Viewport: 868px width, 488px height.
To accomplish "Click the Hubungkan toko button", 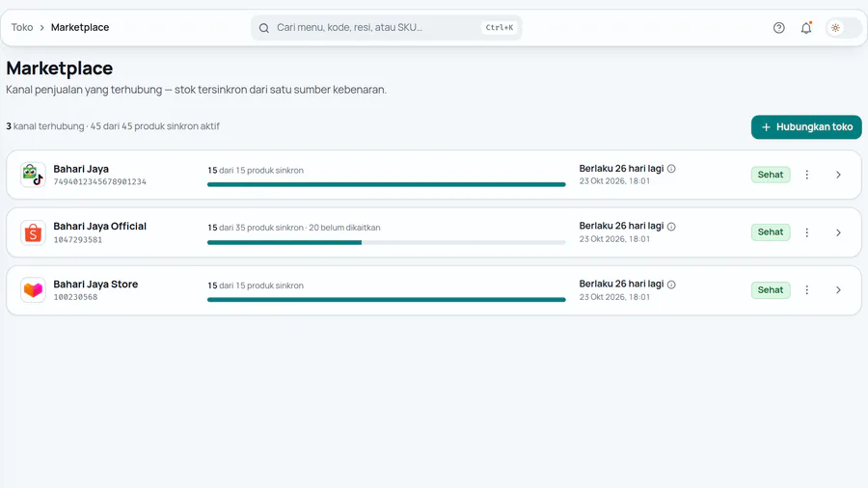I will [x=806, y=127].
